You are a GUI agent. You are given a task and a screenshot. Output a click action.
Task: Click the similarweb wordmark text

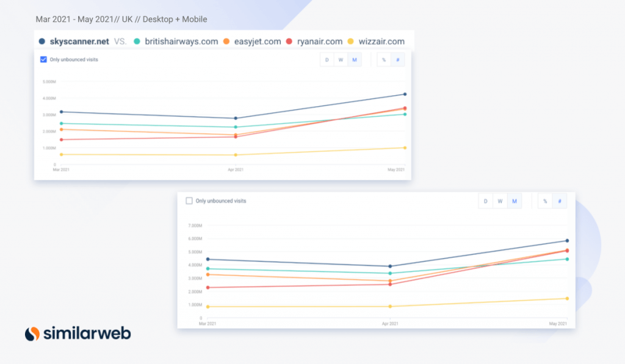[87, 333]
